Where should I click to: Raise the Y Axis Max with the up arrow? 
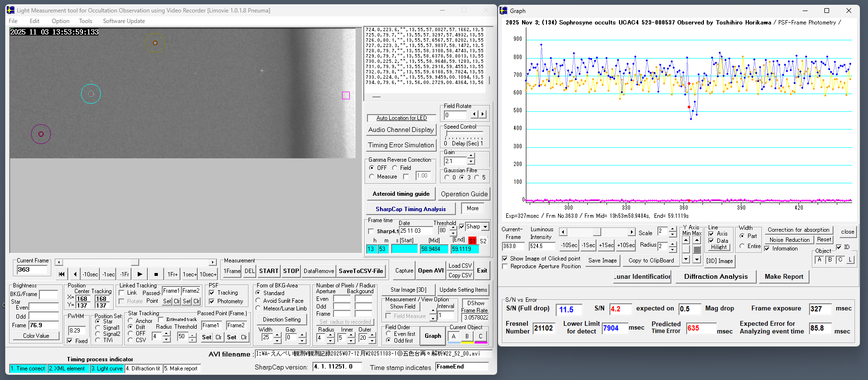coord(697,240)
